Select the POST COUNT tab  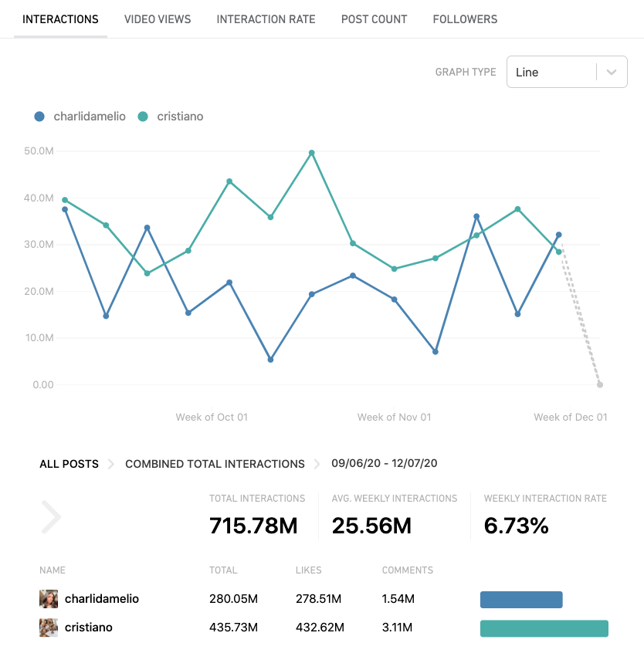pyautogui.click(x=374, y=19)
